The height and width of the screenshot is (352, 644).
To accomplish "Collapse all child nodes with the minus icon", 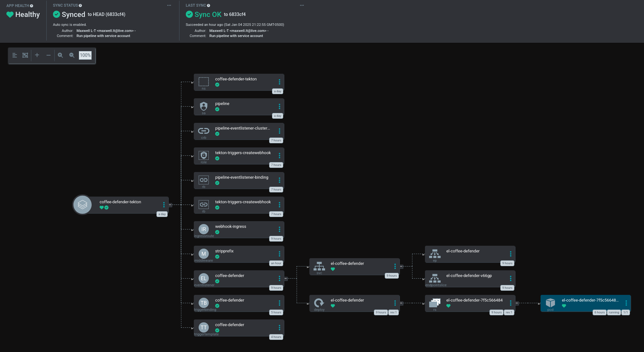I will 49,55.
